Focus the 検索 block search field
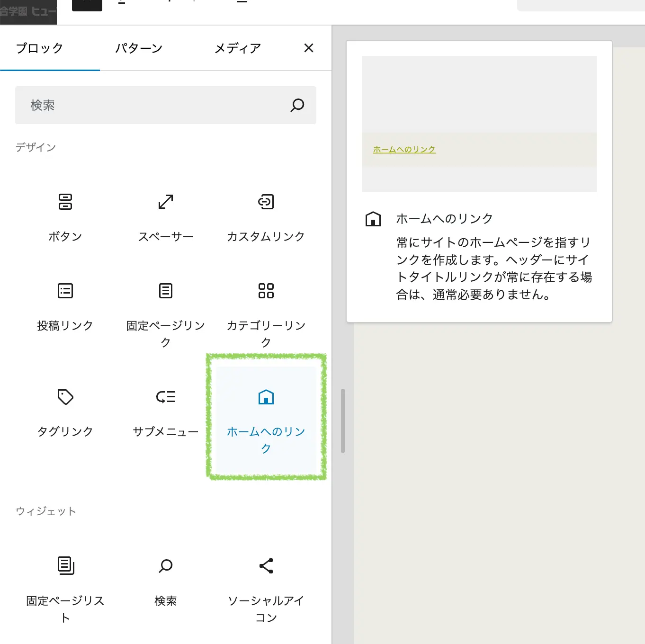Image resolution: width=645 pixels, height=644 pixels. click(x=152, y=105)
